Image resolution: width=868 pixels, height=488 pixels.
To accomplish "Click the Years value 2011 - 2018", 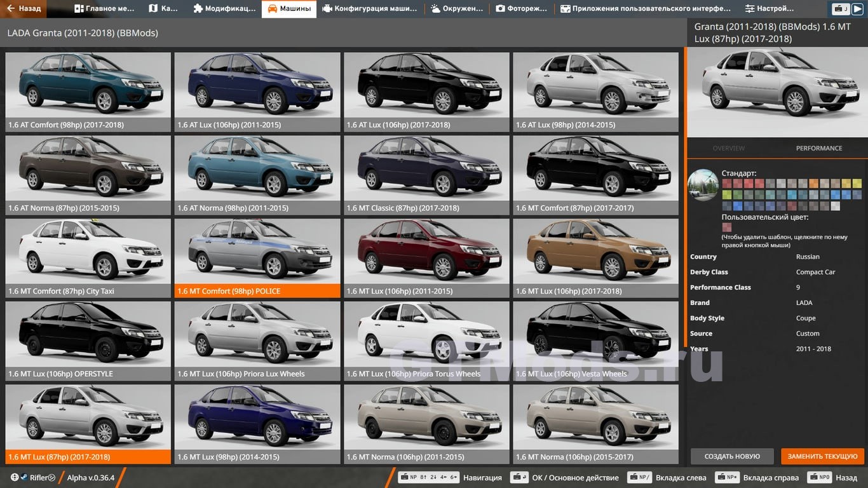I will pos(813,349).
